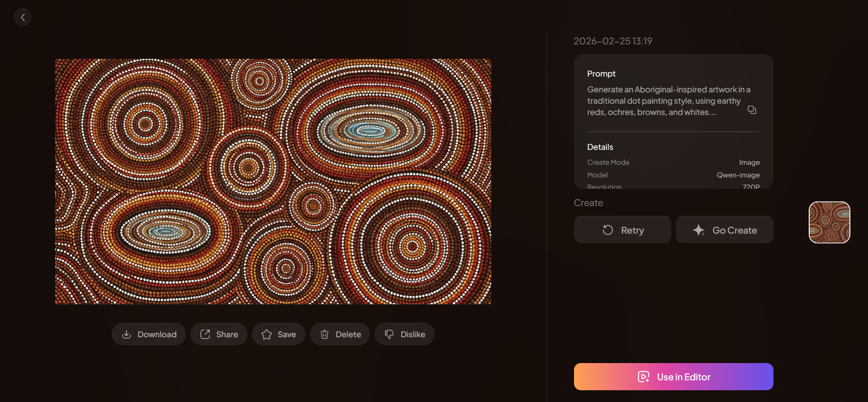Image resolution: width=868 pixels, height=402 pixels.
Task: Delete the generated image
Action: click(x=340, y=334)
